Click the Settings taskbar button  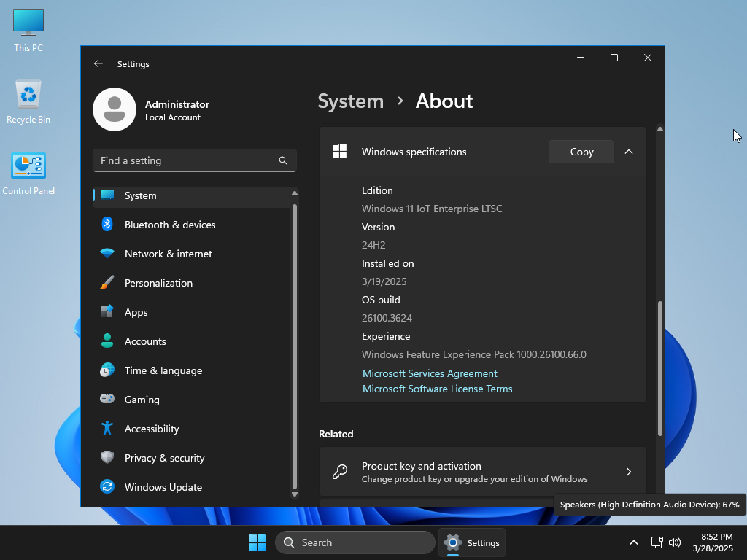click(x=472, y=542)
